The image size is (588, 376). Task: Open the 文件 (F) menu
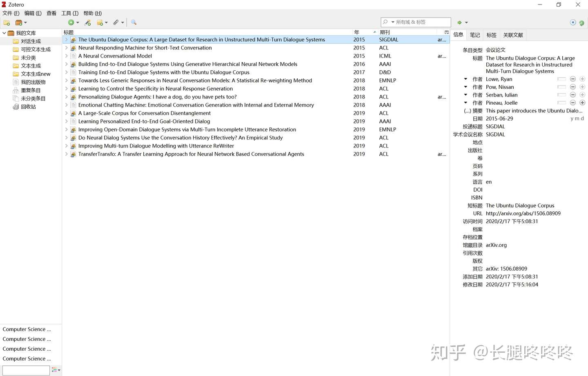[x=11, y=13]
